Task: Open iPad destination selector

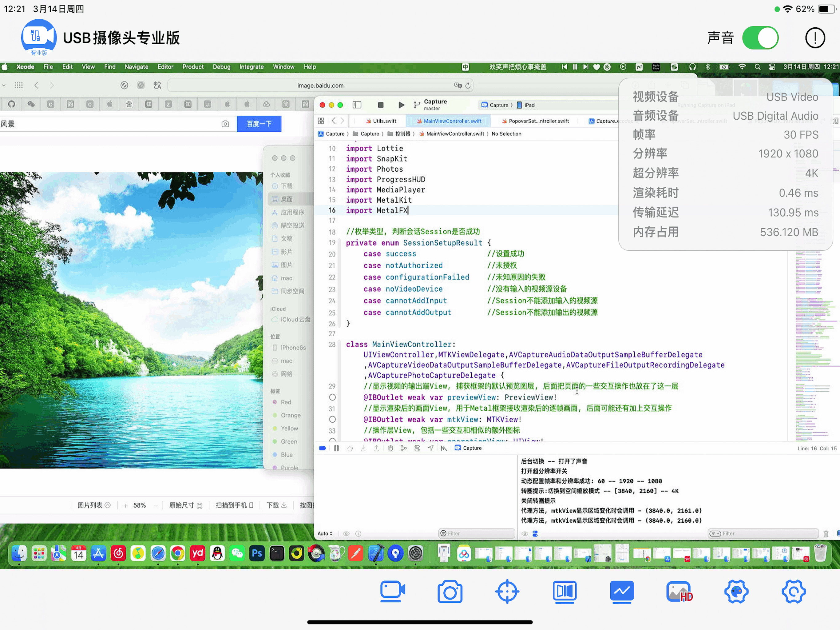Action: (x=526, y=105)
